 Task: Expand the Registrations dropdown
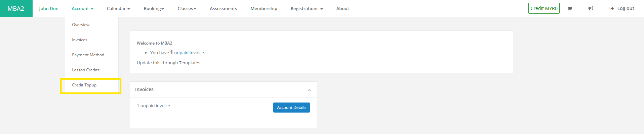coord(307,8)
